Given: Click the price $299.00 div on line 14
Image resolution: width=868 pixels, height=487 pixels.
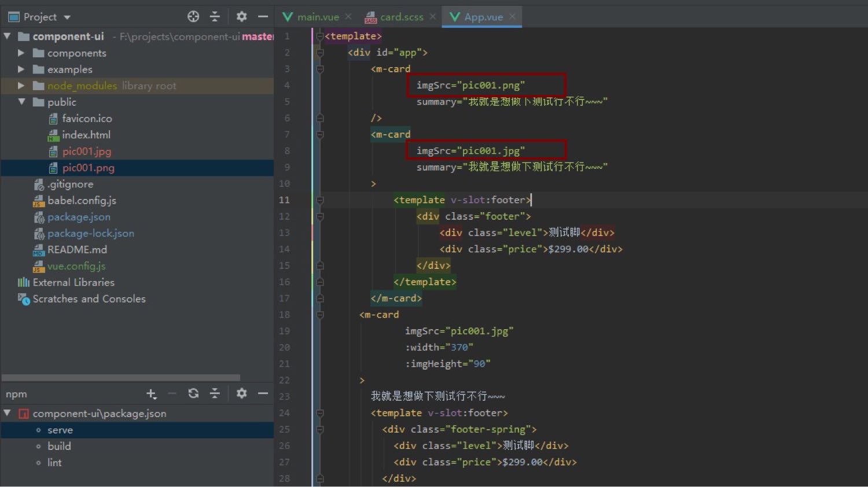Looking at the screenshot, I should 531,249.
